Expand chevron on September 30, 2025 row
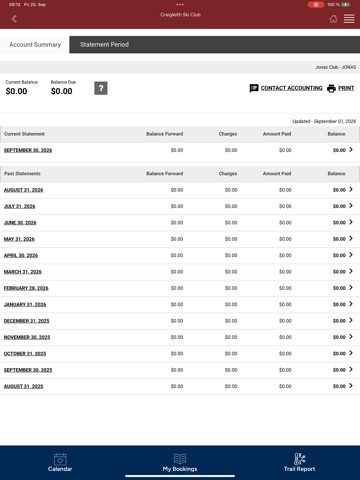360x480 pixels. point(351,369)
